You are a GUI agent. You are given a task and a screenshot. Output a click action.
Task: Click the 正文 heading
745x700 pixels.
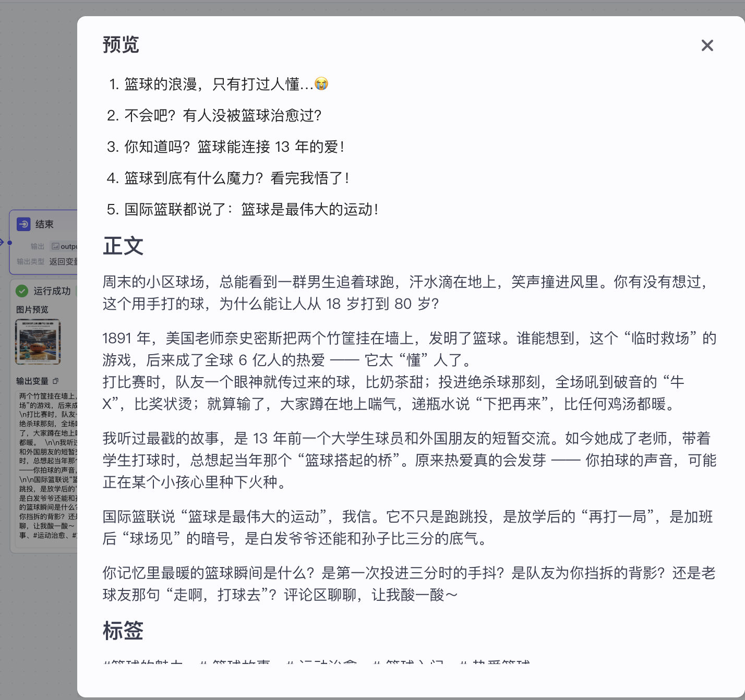point(123,246)
